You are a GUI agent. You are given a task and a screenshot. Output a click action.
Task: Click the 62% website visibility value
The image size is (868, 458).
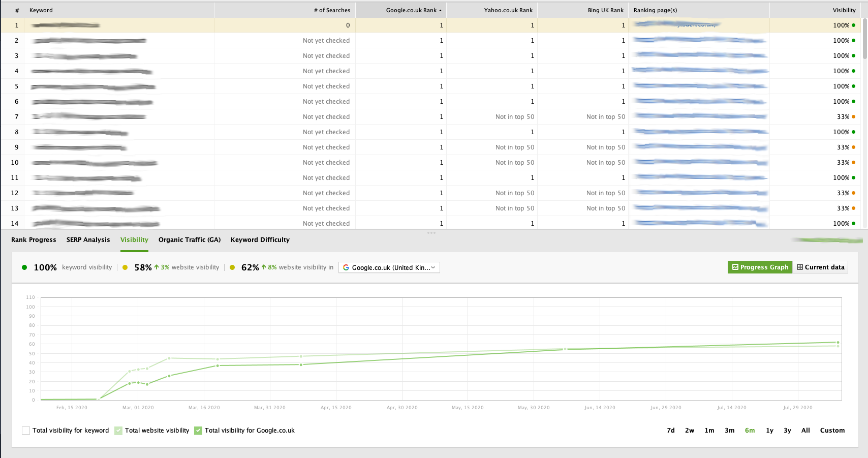[x=250, y=267]
